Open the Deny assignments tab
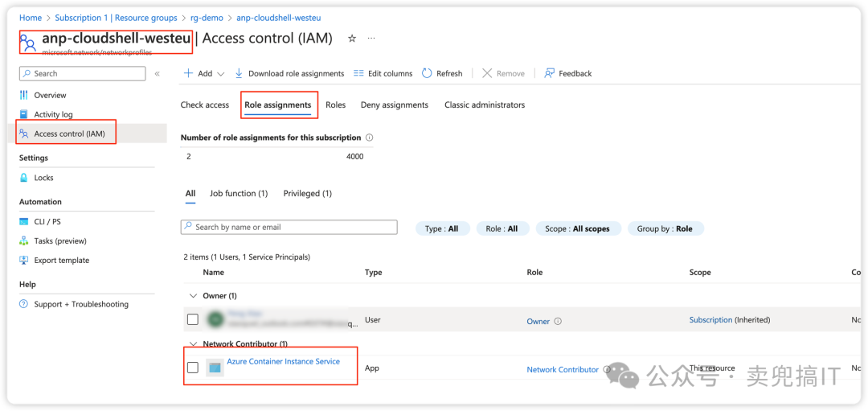This screenshot has height=411, width=868. point(395,105)
